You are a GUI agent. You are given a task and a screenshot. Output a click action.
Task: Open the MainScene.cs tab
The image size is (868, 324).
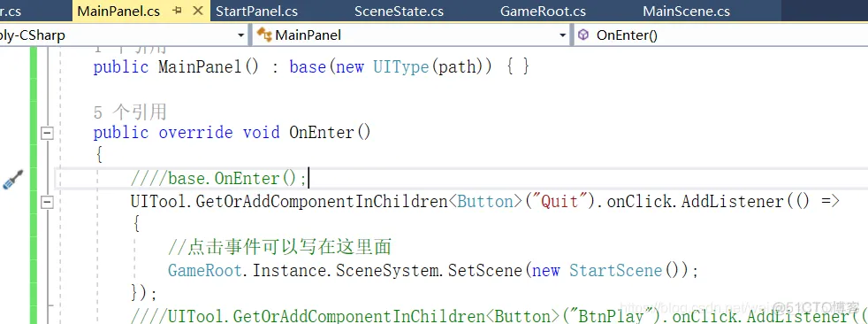pyautogui.click(x=686, y=12)
